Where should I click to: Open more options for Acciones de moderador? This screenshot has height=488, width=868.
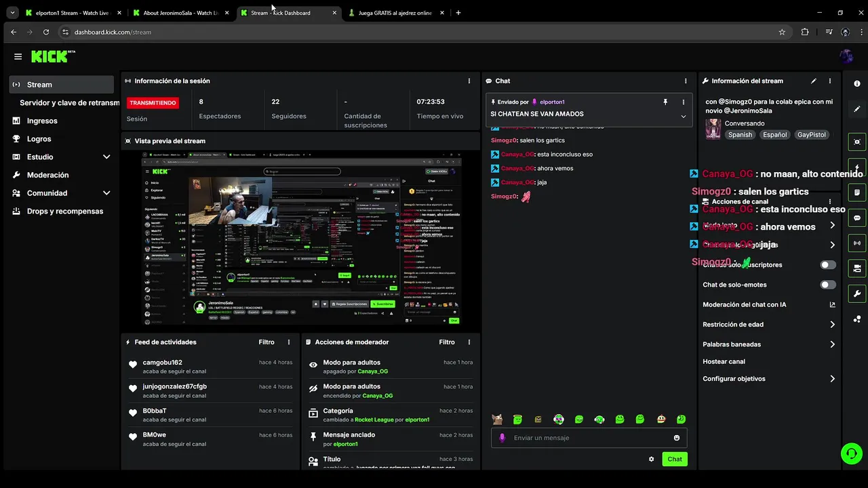click(x=469, y=342)
